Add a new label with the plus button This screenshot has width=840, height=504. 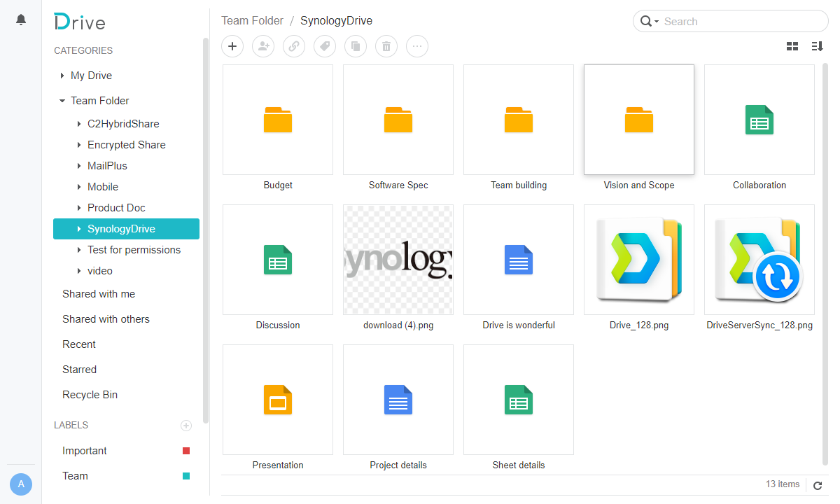(186, 426)
